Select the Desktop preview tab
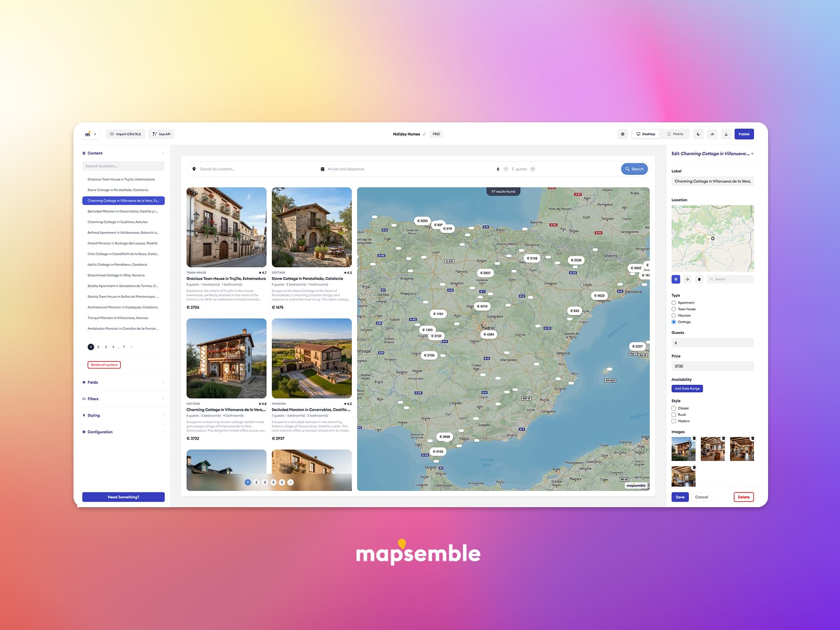This screenshot has height=630, width=840. [x=647, y=134]
